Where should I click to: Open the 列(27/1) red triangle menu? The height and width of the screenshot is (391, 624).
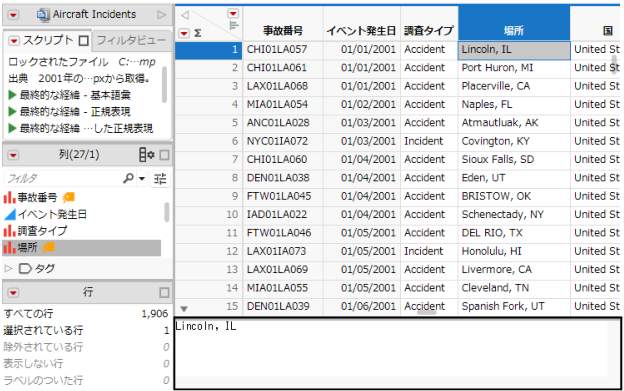(x=13, y=155)
